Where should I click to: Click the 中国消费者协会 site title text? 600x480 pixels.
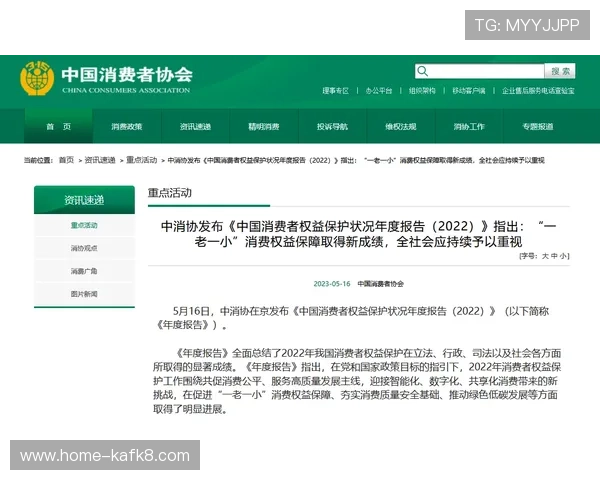click(127, 74)
